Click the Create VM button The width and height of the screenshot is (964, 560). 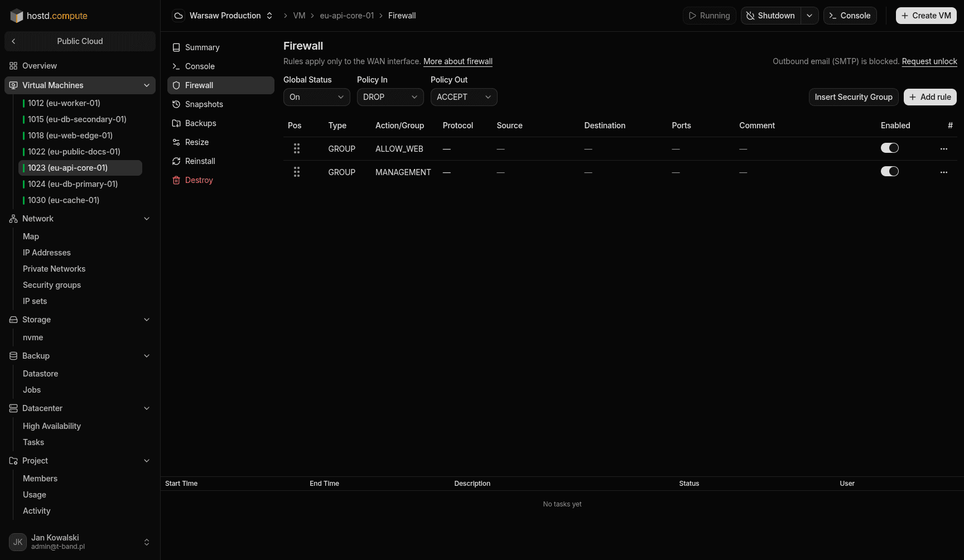[926, 16]
